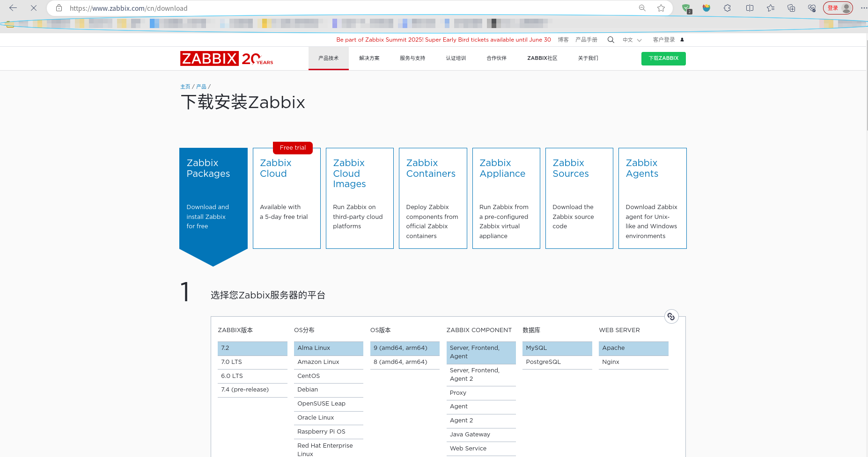Select Alma Linux distribution
The width and height of the screenshot is (868, 457).
click(329, 348)
